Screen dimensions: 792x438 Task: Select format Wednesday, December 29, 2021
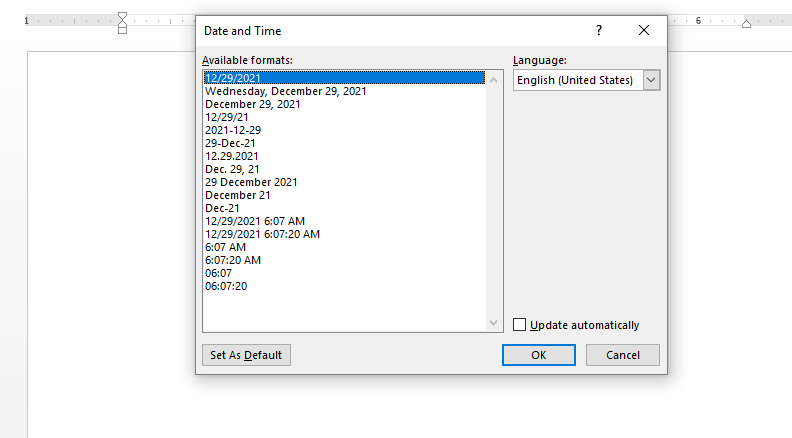tap(285, 91)
